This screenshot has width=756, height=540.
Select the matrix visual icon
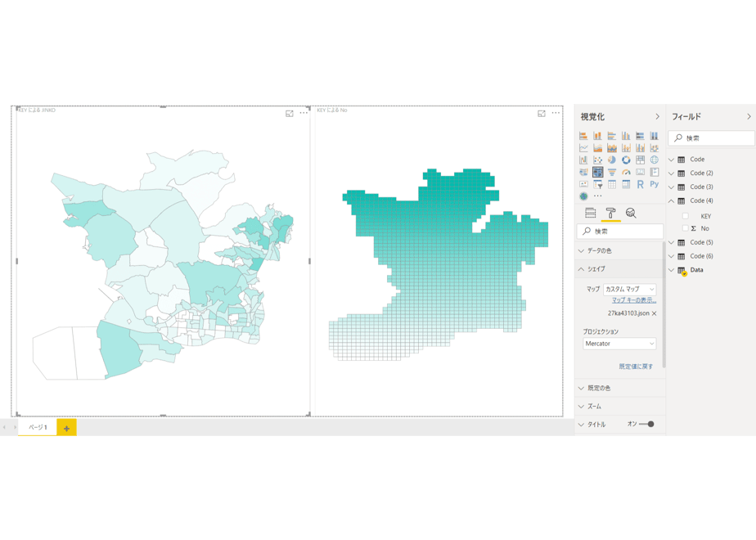[x=626, y=184]
